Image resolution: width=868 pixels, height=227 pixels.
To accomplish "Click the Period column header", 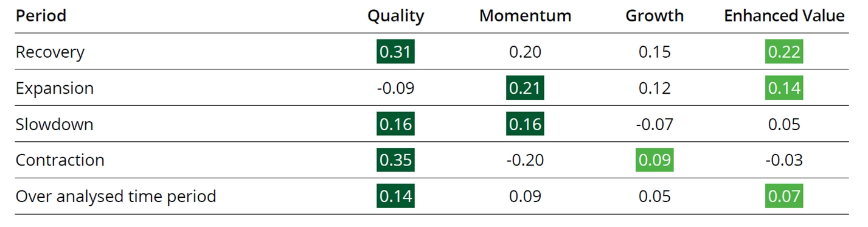I will tap(41, 16).
